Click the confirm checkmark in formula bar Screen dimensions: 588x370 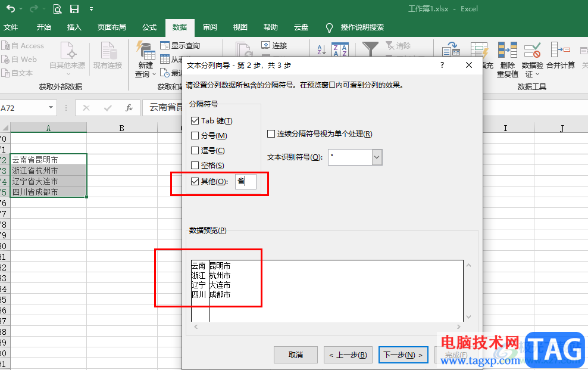(x=108, y=108)
